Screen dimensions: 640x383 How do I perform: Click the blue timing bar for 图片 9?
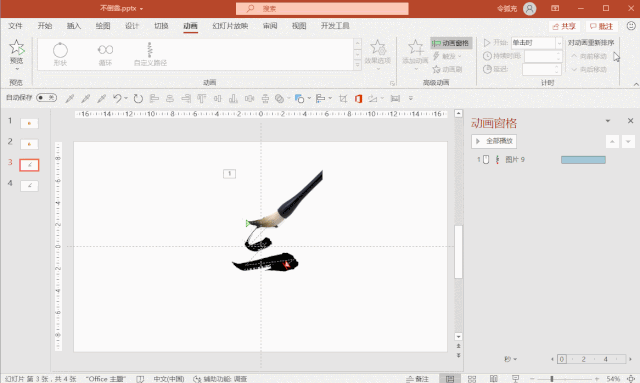click(x=583, y=160)
